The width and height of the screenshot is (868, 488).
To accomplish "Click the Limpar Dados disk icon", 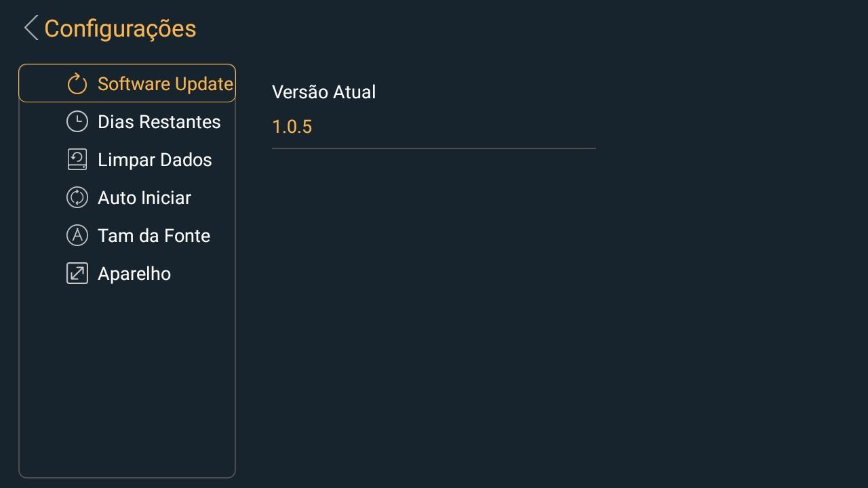I will [x=77, y=160].
